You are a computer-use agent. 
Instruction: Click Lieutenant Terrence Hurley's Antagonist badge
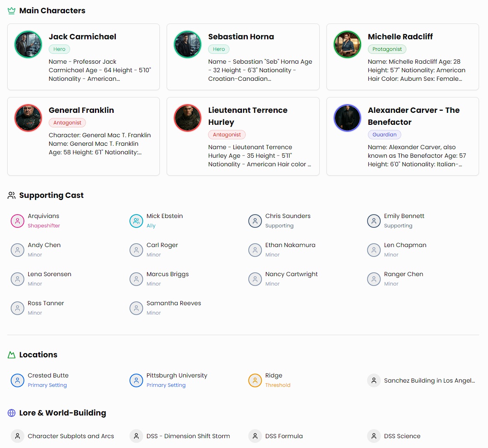(226, 135)
